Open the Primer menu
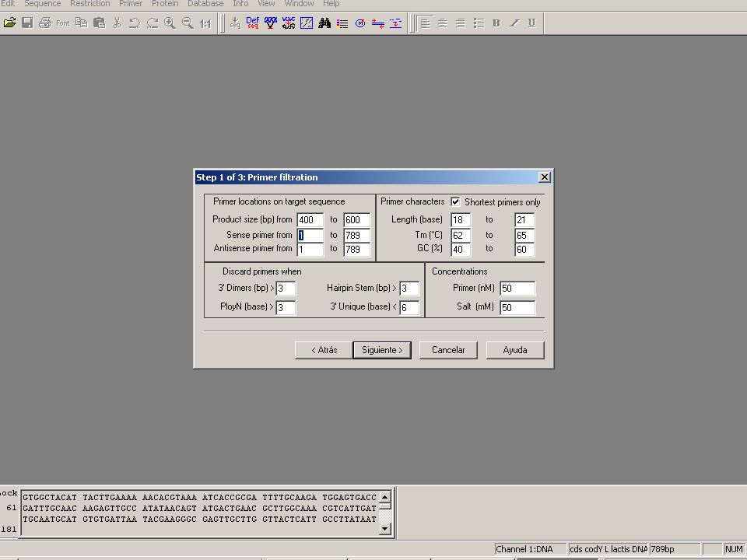 click(x=131, y=4)
